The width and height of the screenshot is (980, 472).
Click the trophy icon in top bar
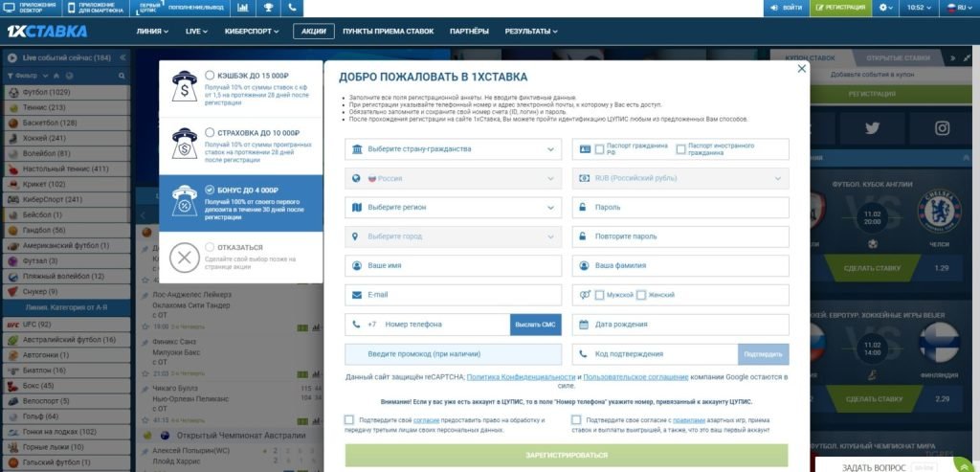click(x=268, y=8)
